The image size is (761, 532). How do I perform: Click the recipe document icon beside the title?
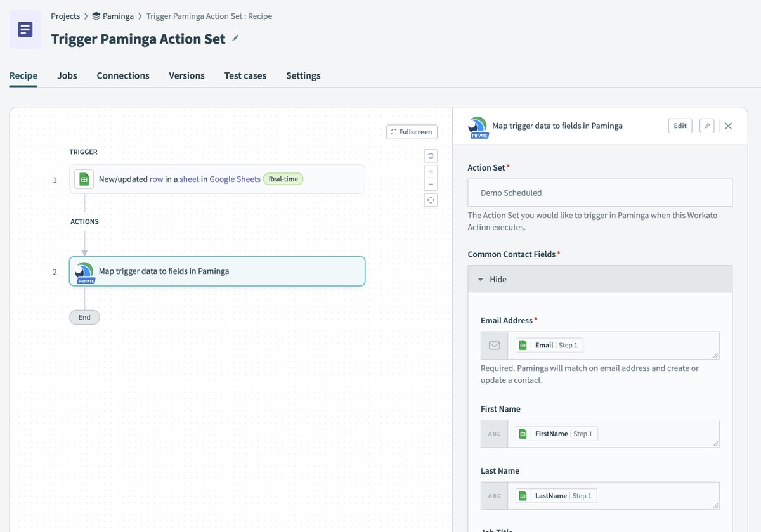(x=25, y=29)
